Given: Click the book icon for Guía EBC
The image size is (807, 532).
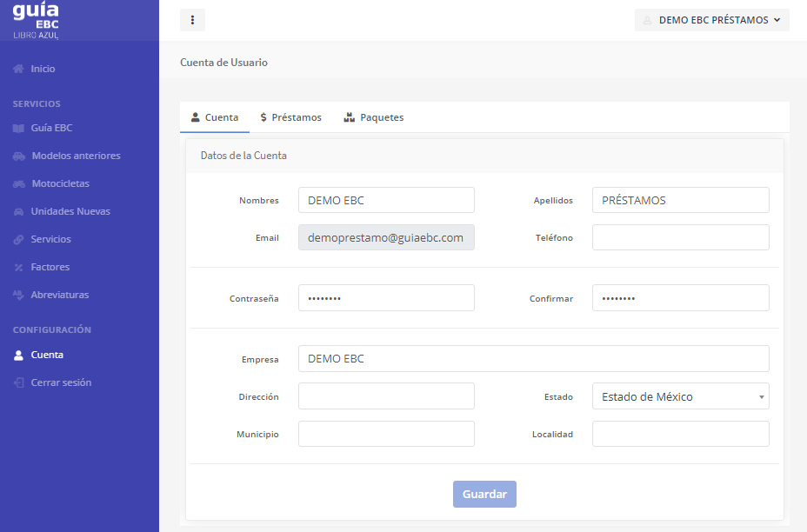Looking at the screenshot, I should (18, 128).
